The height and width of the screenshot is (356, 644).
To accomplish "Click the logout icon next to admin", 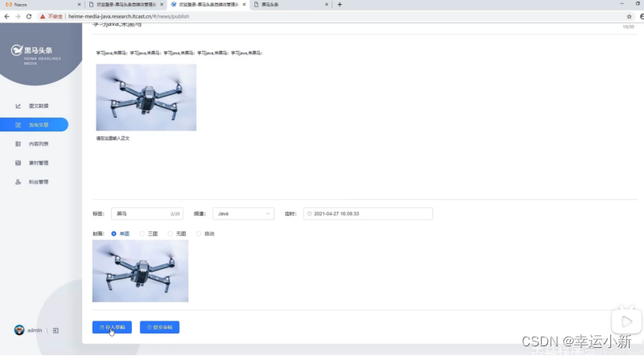I will coord(56,330).
